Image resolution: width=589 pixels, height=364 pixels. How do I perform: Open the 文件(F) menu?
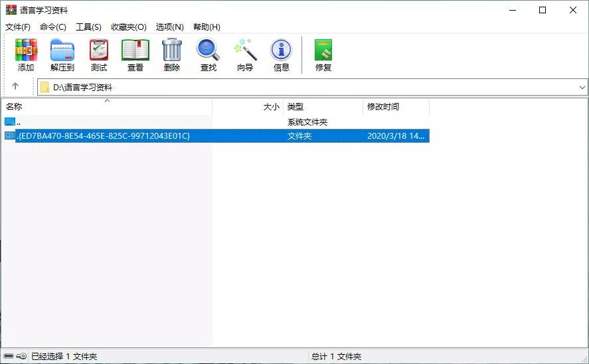(18, 27)
